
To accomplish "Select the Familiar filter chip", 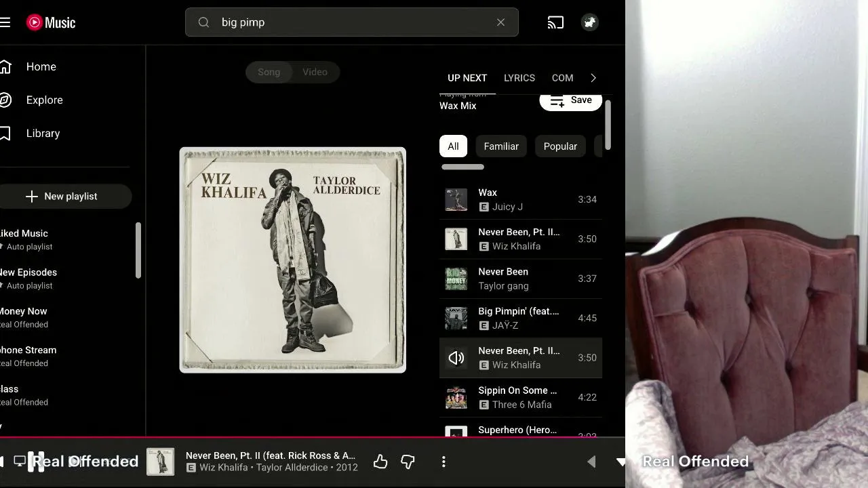I will click(501, 146).
